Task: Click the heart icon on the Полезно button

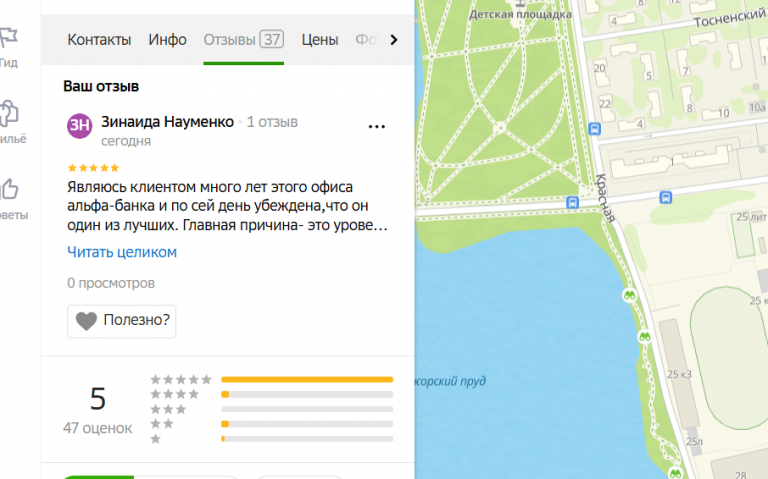Action: click(x=86, y=321)
